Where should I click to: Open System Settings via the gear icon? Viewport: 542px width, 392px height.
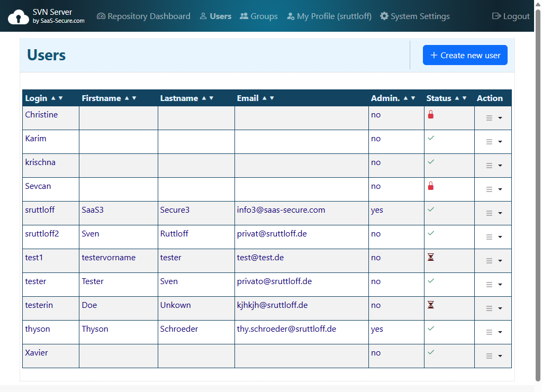384,16
